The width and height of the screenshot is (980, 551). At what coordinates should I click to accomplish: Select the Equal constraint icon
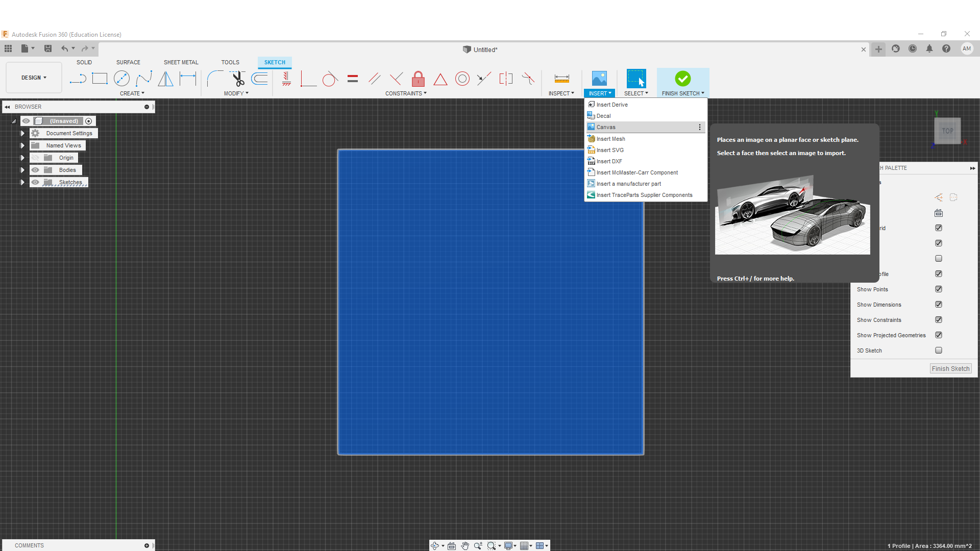[x=353, y=79]
